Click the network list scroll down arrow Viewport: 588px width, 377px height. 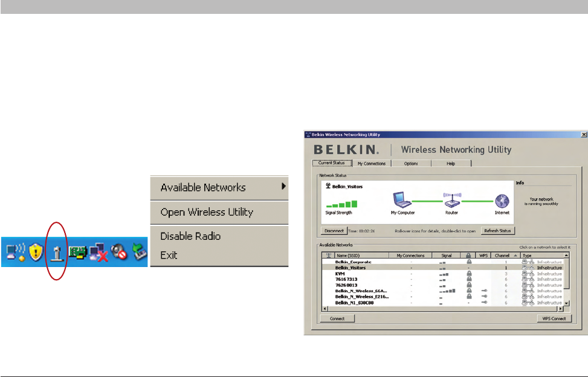[x=567, y=303]
